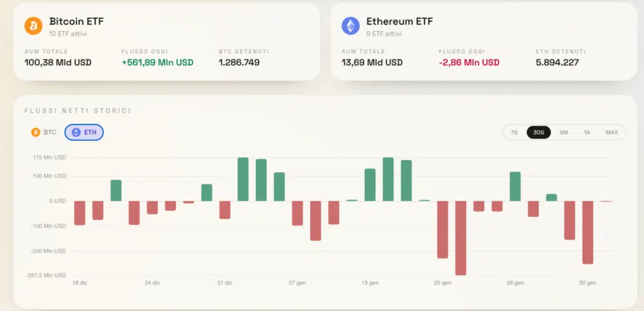Show the MAX time range
The width and height of the screenshot is (644, 311).
[611, 133]
